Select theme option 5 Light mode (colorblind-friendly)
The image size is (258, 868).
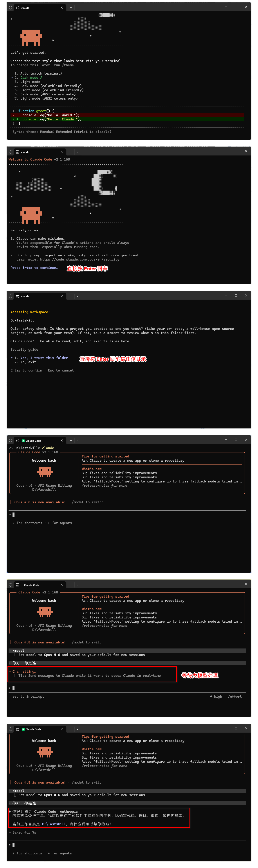tap(49, 90)
